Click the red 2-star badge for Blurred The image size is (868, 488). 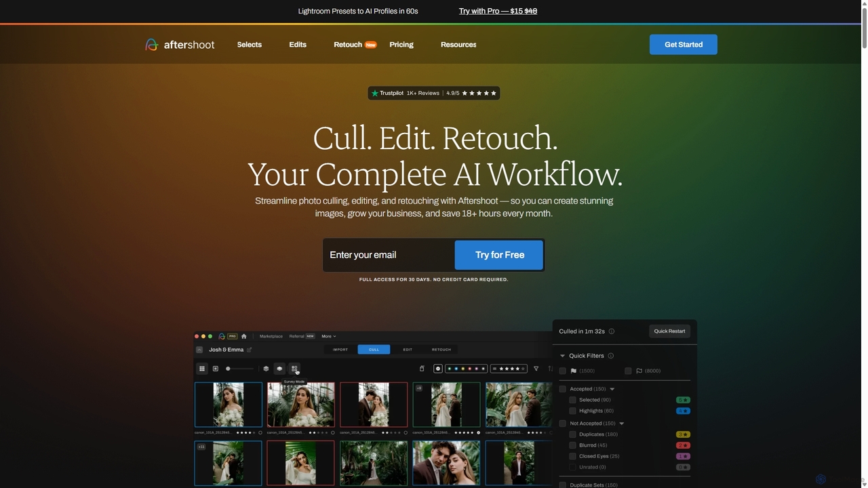pyautogui.click(x=683, y=445)
